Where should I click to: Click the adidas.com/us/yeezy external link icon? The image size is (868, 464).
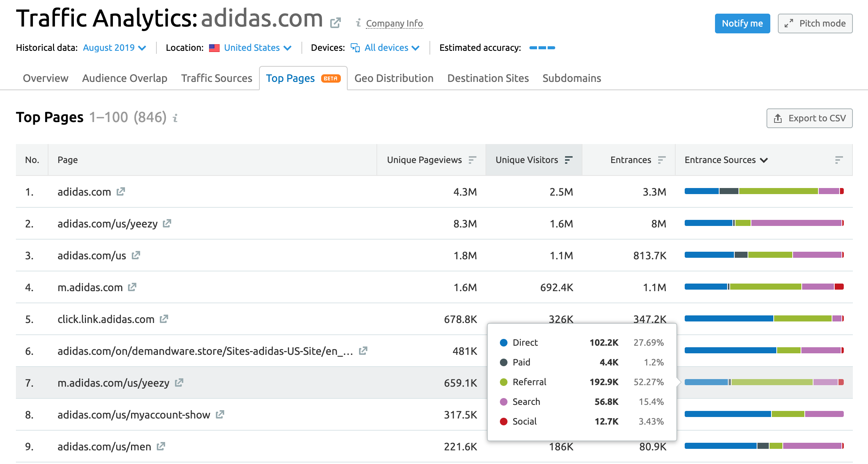pos(170,224)
